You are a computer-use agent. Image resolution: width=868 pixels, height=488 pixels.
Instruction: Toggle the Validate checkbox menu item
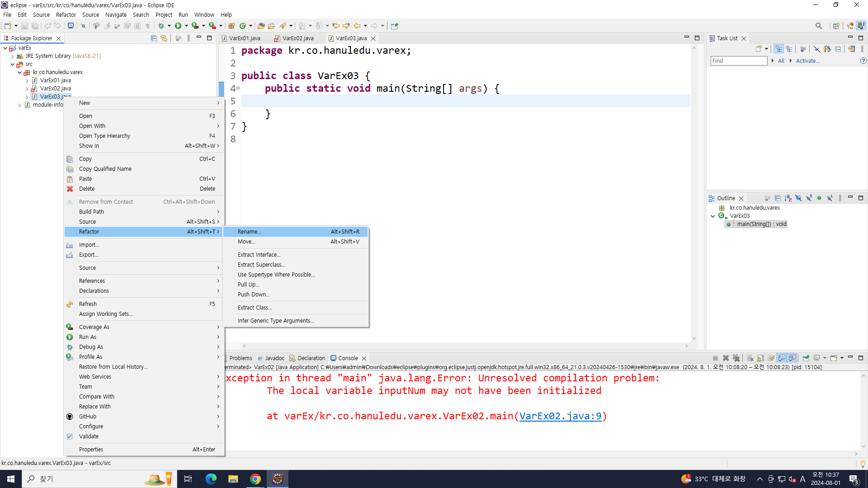click(x=89, y=436)
